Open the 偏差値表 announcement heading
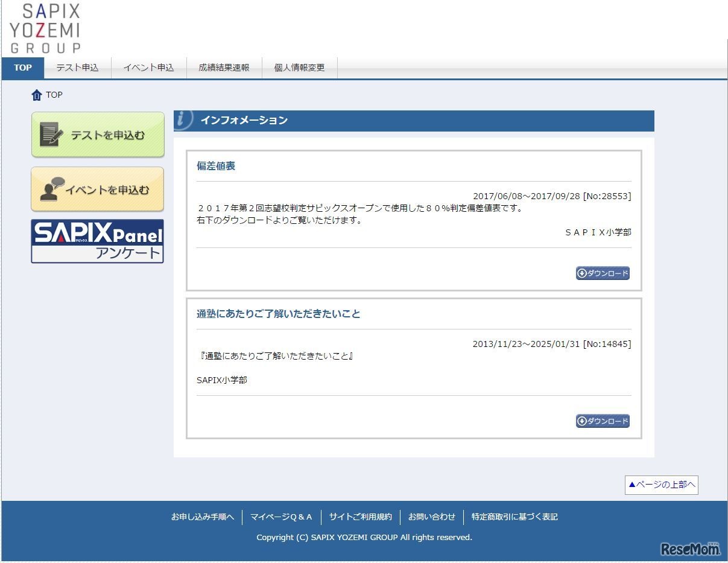 (x=215, y=166)
